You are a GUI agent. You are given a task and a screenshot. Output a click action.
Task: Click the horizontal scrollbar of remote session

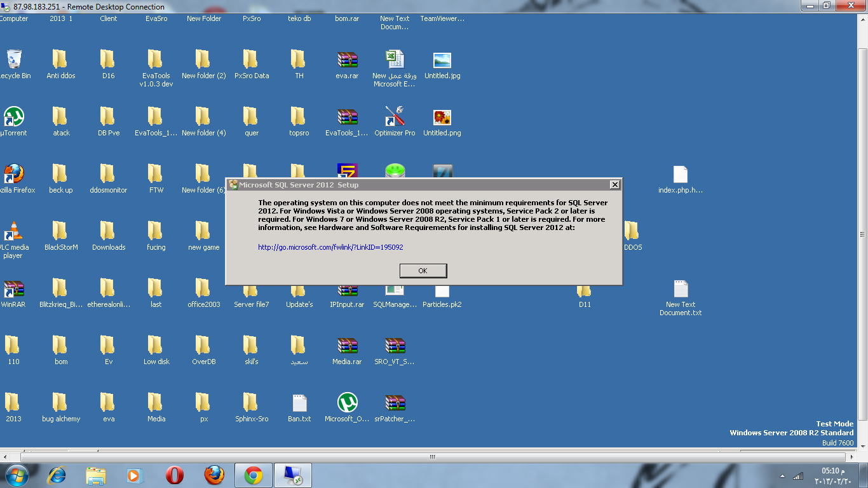pyautogui.click(x=432, y=457)
